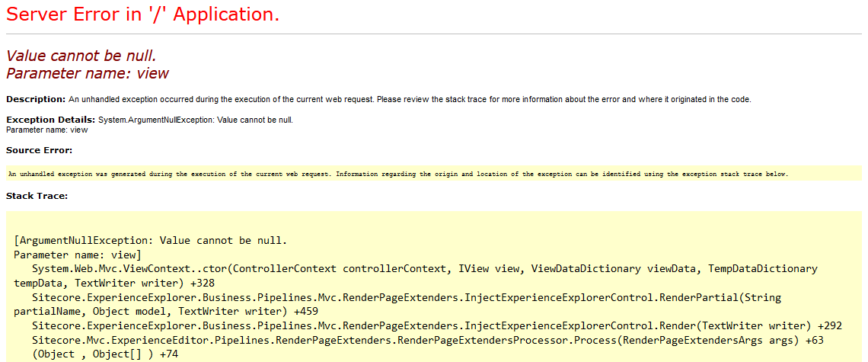The width and height of the screenshot is (868, 362).
Task: Select the bold "Stack Trace:" label
Action: pyautogui.click(x=37, y=196)
